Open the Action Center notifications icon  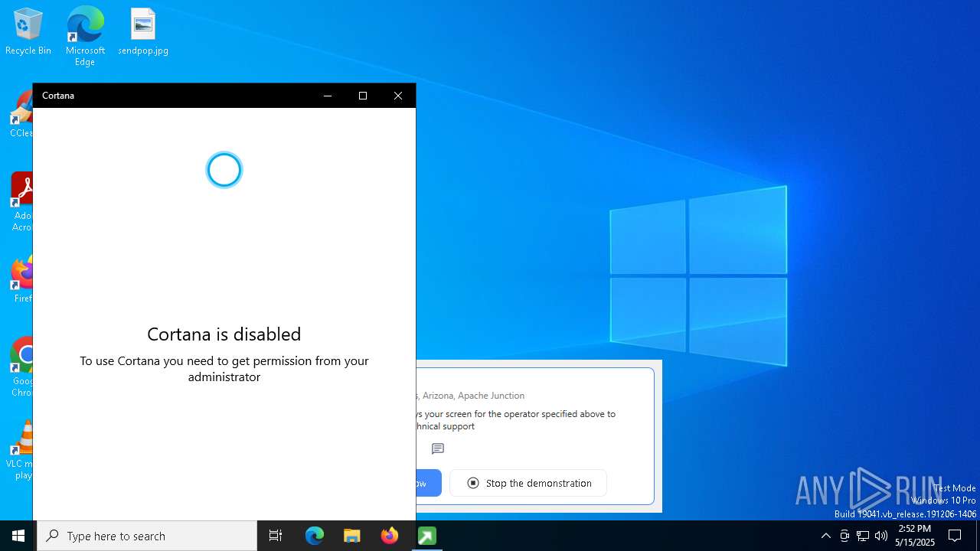tap(955, 536)
